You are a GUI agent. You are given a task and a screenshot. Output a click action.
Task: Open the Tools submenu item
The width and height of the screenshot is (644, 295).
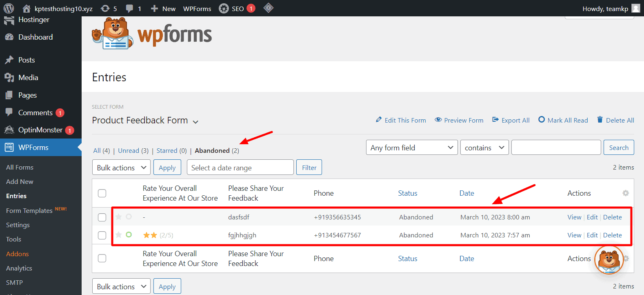pos(13,239)
